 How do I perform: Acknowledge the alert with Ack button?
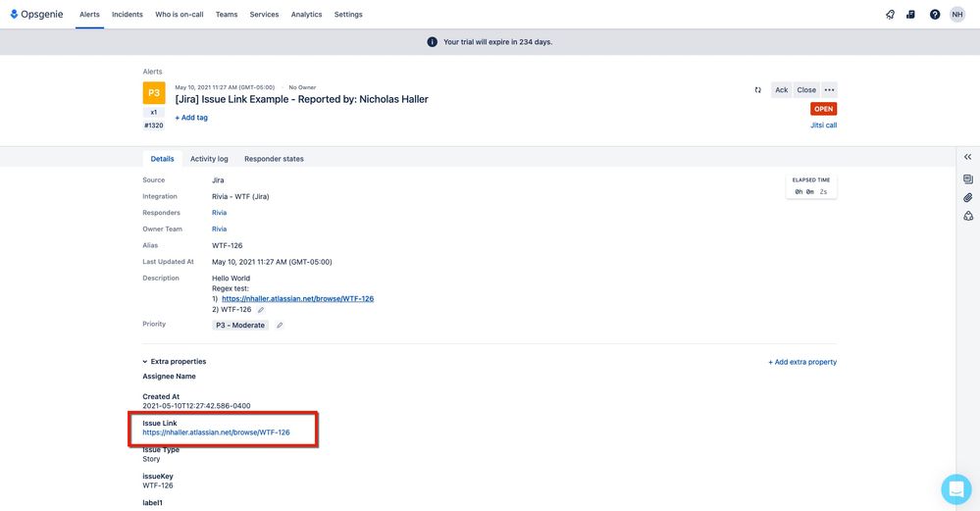pyautogui.click(x=781, y=90)
